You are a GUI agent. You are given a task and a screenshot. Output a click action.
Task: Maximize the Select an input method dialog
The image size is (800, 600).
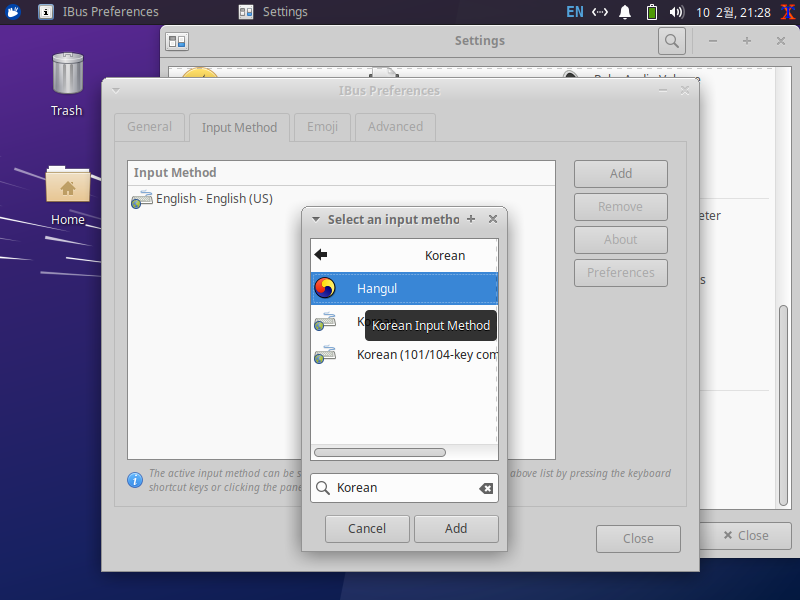click(471, 219)
